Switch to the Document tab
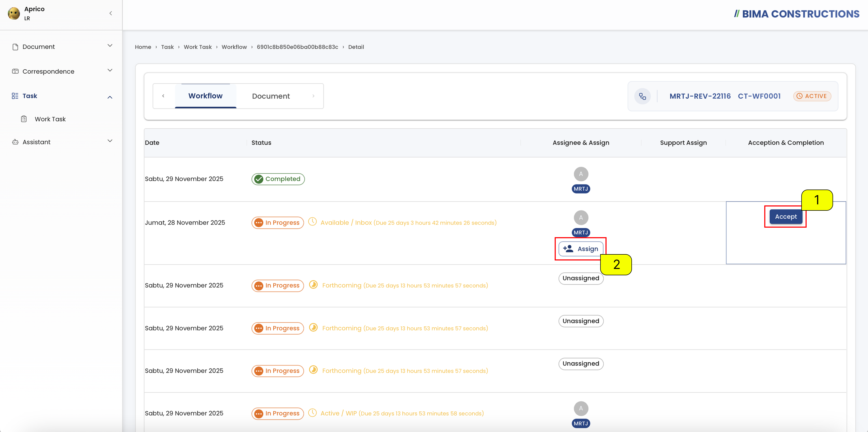Image resolution: width=868 pixels, height=432 pixels. tap(271, 96)
